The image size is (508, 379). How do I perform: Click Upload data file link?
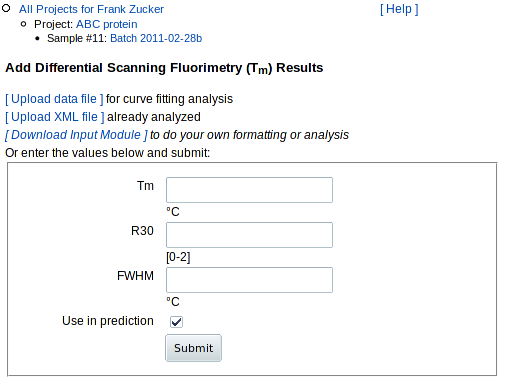point(54,99)
